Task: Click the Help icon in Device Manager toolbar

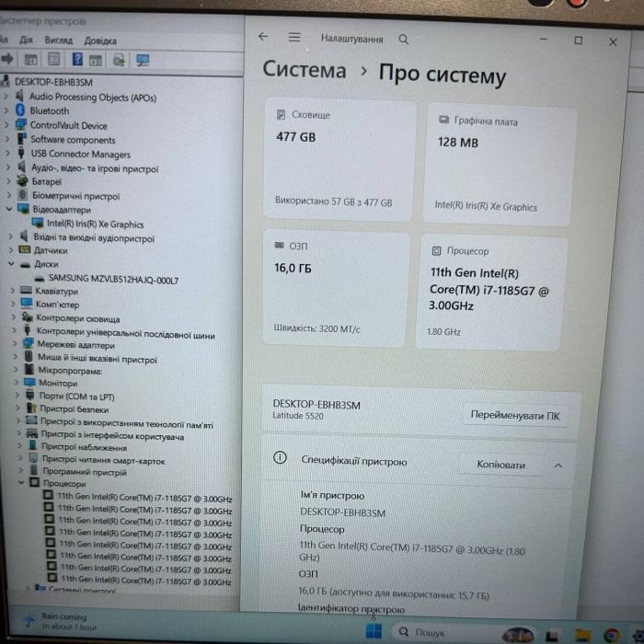Action: (x=77, y=60)
